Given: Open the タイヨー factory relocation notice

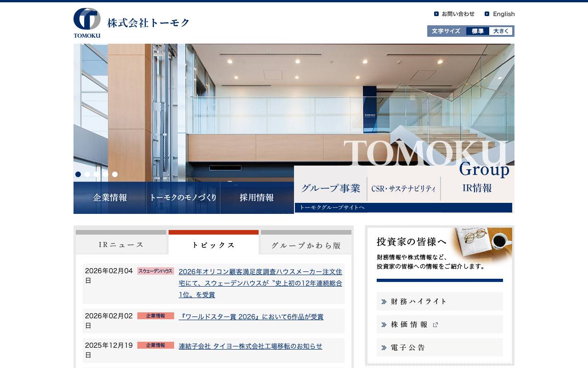Looking at the screenshot, I should [250, 346].
